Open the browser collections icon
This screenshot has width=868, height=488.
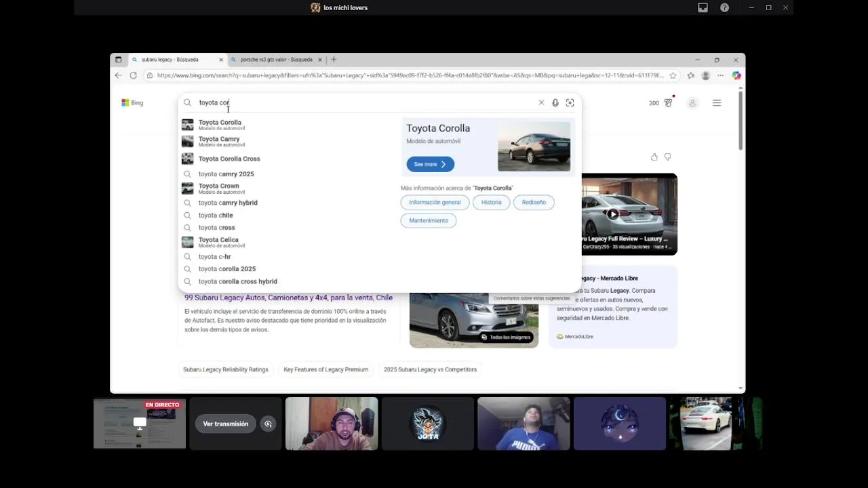(690, 75)
